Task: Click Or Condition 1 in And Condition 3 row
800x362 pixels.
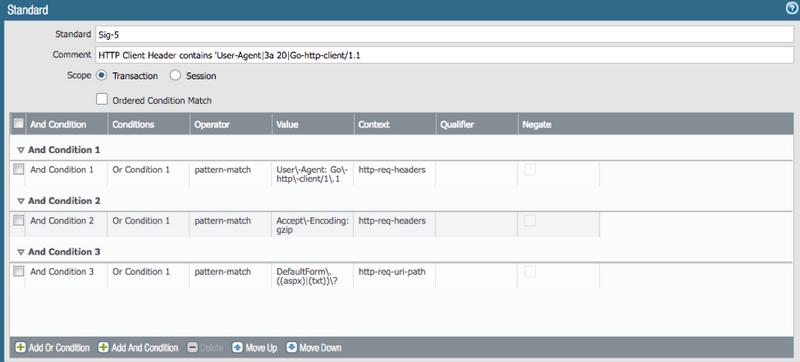Action: (148, 276)
